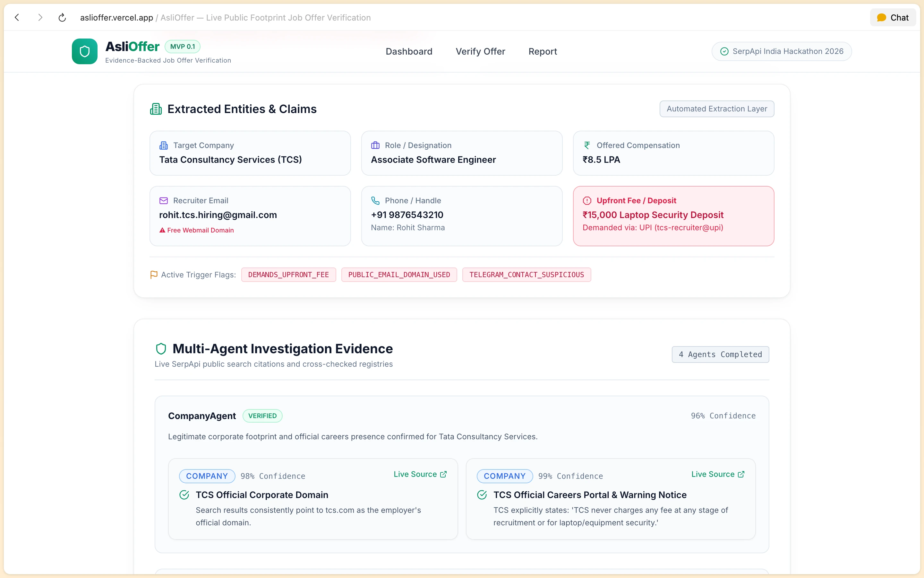This screenshot has height=578, width=924.
Task: Open the Dashboard nav item
Action: (x=409, y=51)
